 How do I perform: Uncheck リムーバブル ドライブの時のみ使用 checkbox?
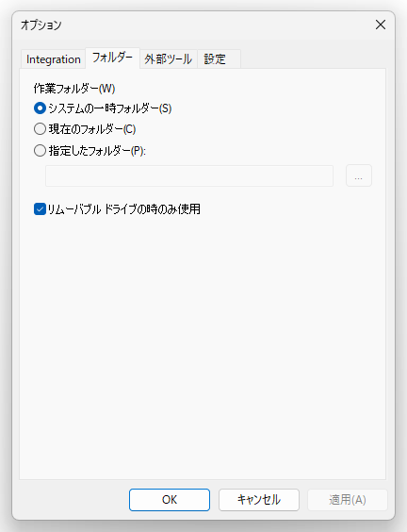click(40, 209)
